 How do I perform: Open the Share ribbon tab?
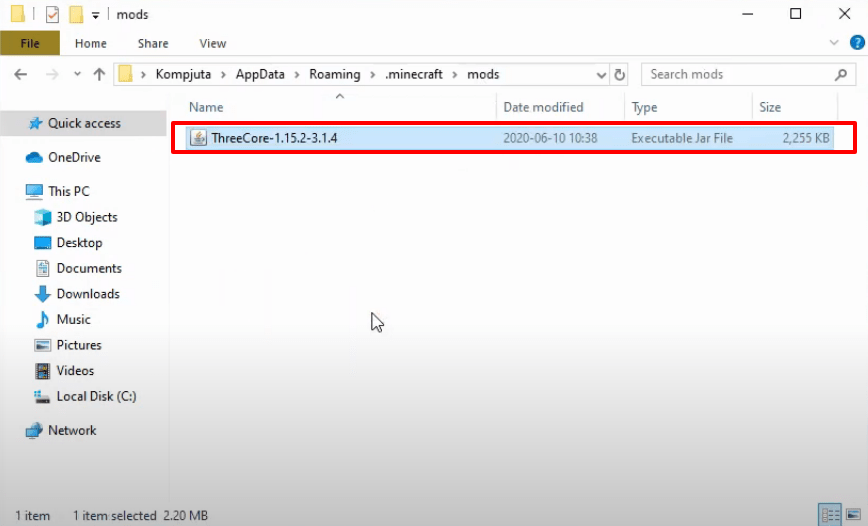(153, 43)
